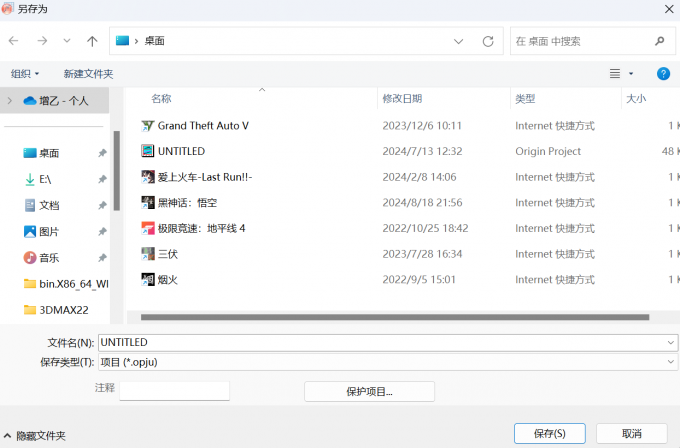Image resolution: width=680 pixels, height=448 pixels.
Task: Select the 黑神话：悟空 shortcut icon
Action: pyautogui.click(x=148, y=203)
